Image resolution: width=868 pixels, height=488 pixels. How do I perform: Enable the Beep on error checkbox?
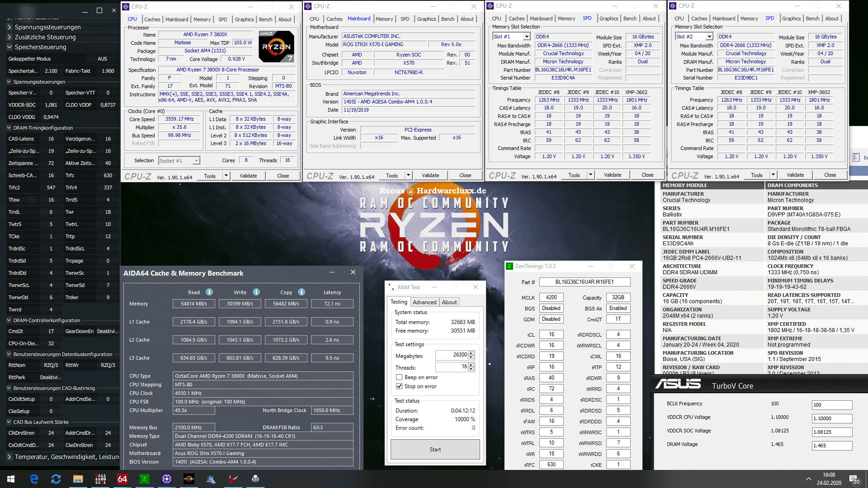click(399, 377)
